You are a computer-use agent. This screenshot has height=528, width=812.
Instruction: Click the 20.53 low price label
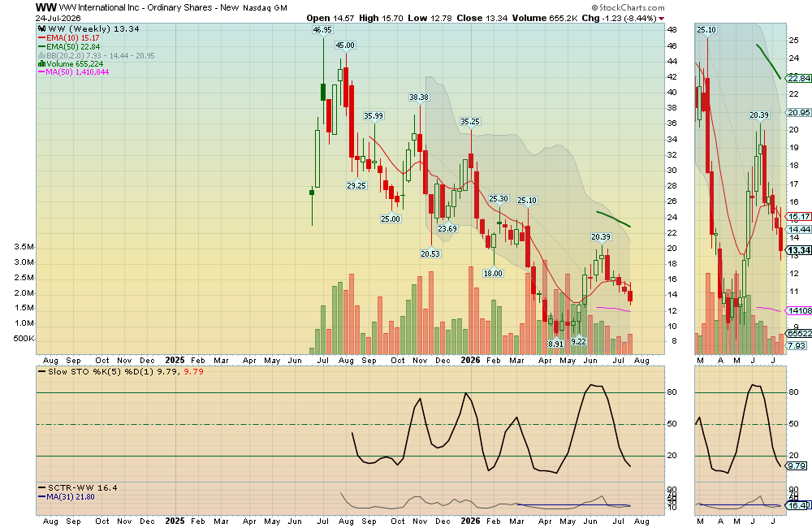tap(430, 254)
